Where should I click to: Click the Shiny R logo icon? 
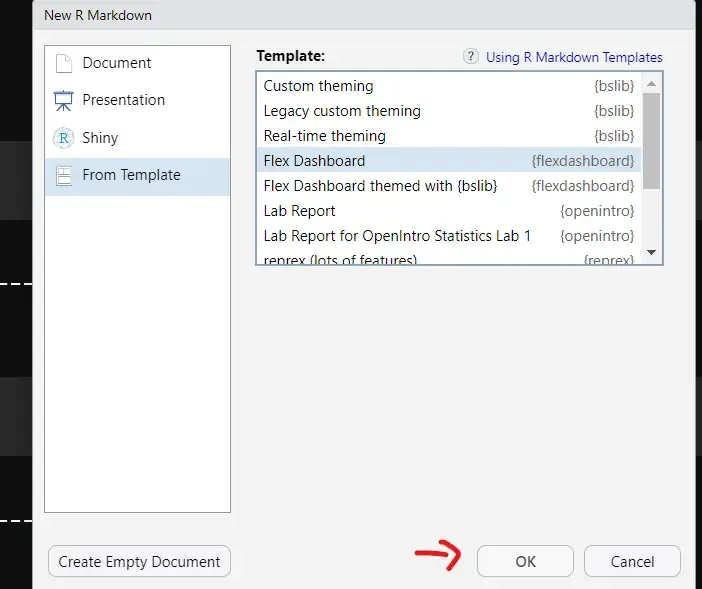64,138
